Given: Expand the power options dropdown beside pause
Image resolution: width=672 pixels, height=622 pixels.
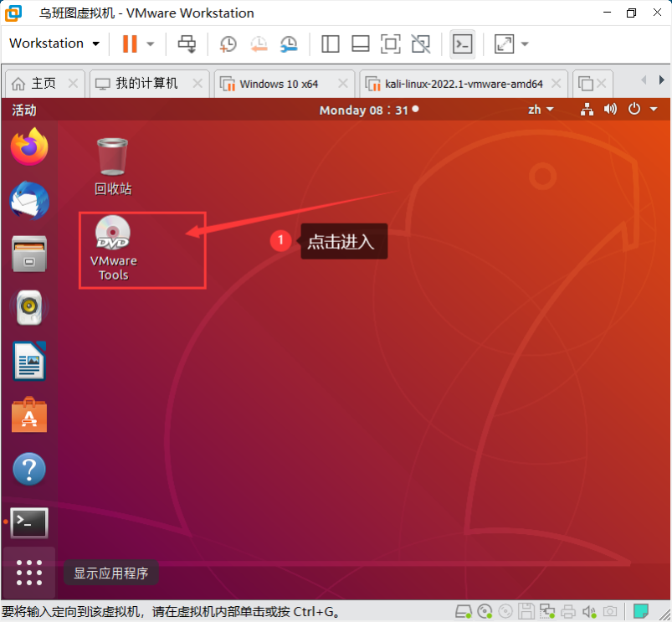Looking at the screenshot, I should click(150, 44).
